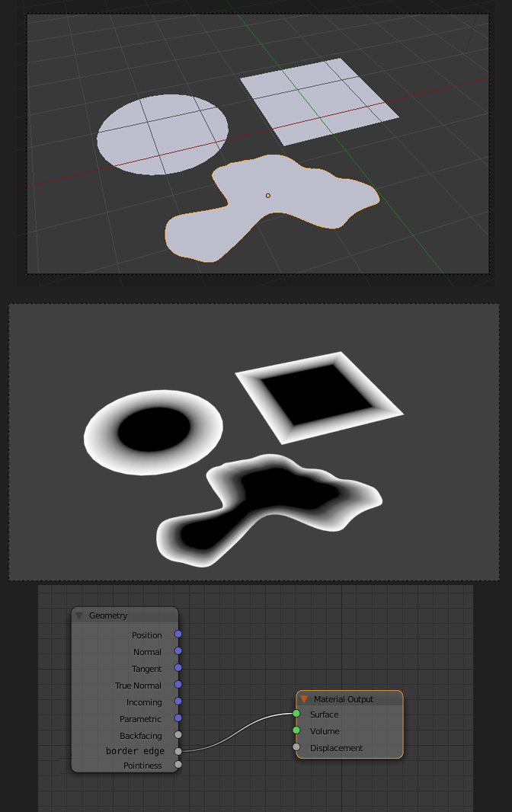
Task: Click the Parametric output socket
Action: pos(178,718)
